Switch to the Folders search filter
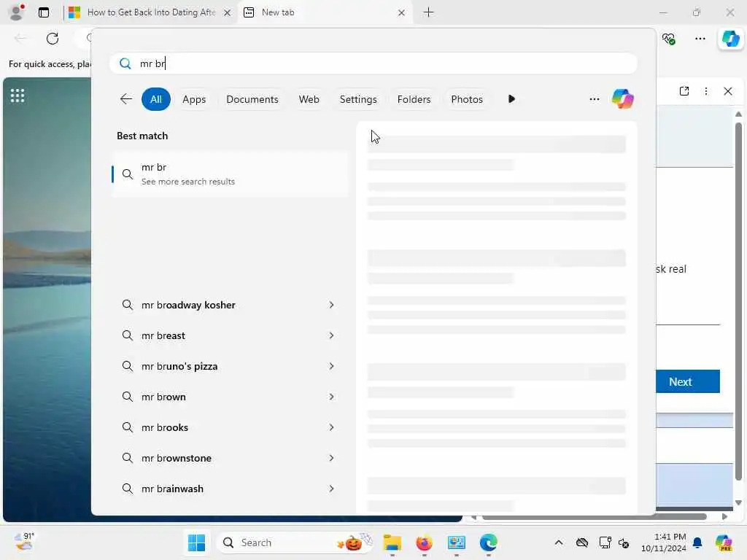This screenshot has width=747, height=560. pyautogui.click(x=414, y=99)
